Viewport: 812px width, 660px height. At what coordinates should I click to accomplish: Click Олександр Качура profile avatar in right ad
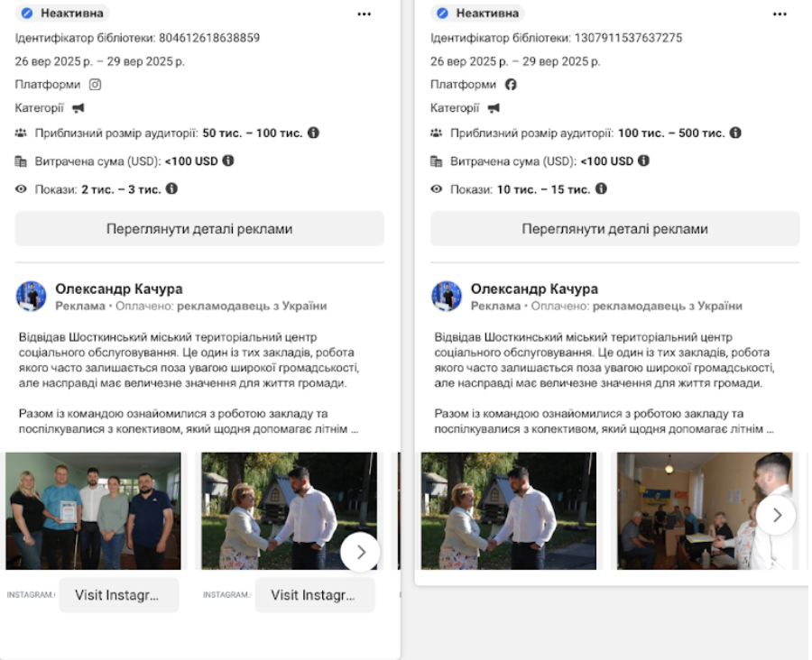click(447, 296)
